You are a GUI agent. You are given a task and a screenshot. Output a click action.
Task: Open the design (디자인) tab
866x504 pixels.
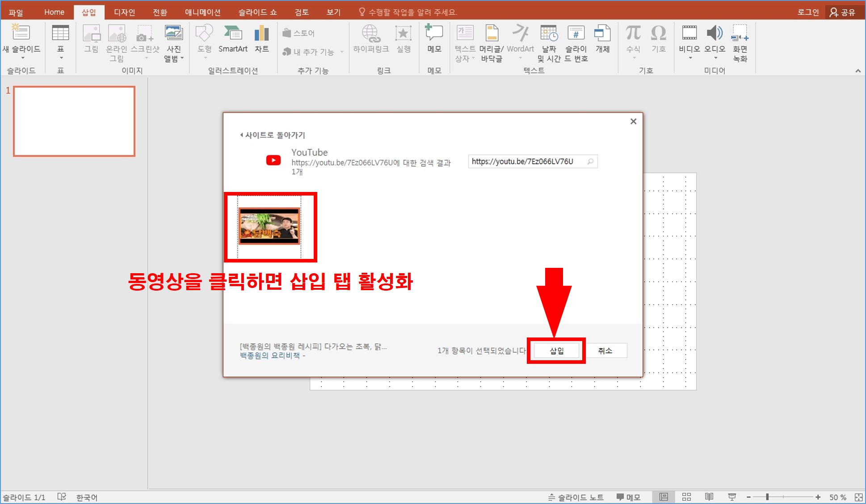tap(124, 12)
